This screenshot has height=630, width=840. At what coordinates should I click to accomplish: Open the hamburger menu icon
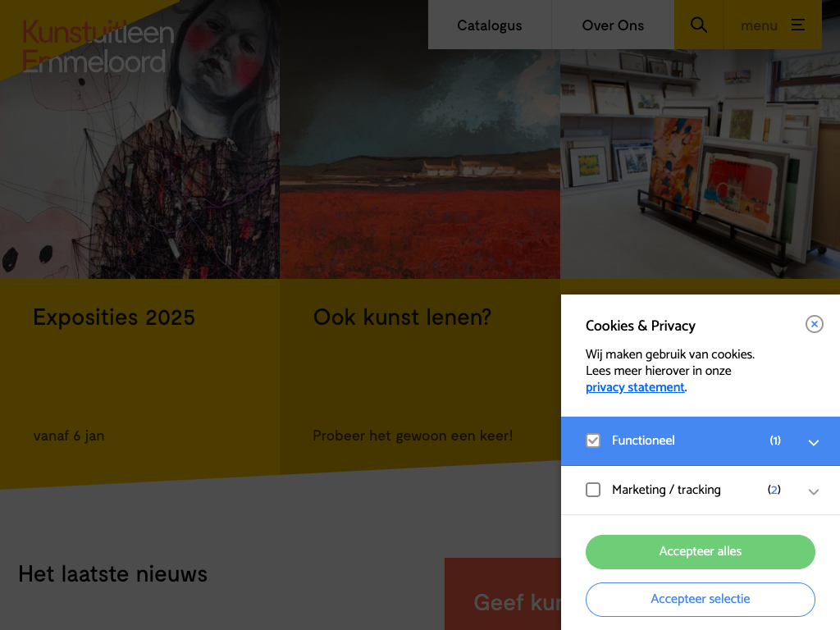click(x=798, y=25)
